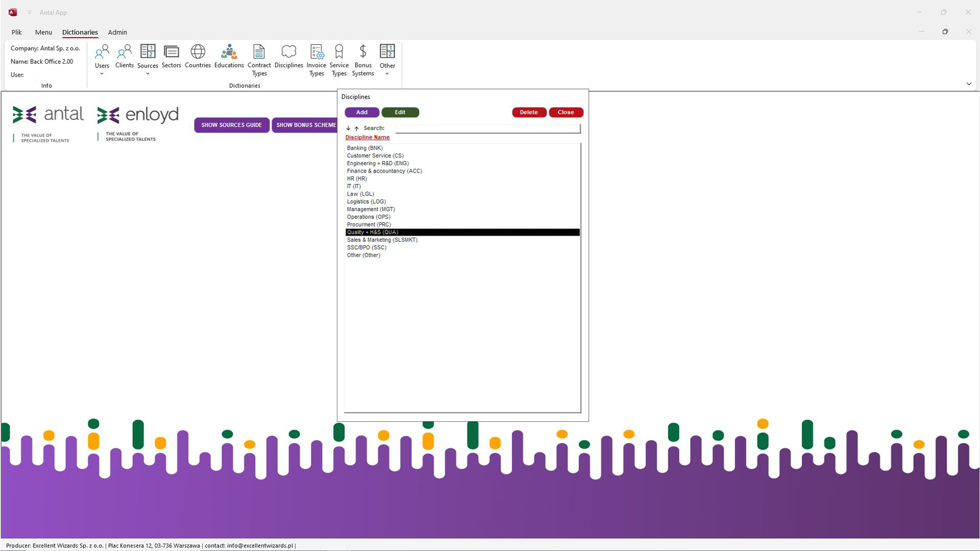Click the Disciplines ribbon icon
This screenshot has height=551, width=980.
click(288, 56)
